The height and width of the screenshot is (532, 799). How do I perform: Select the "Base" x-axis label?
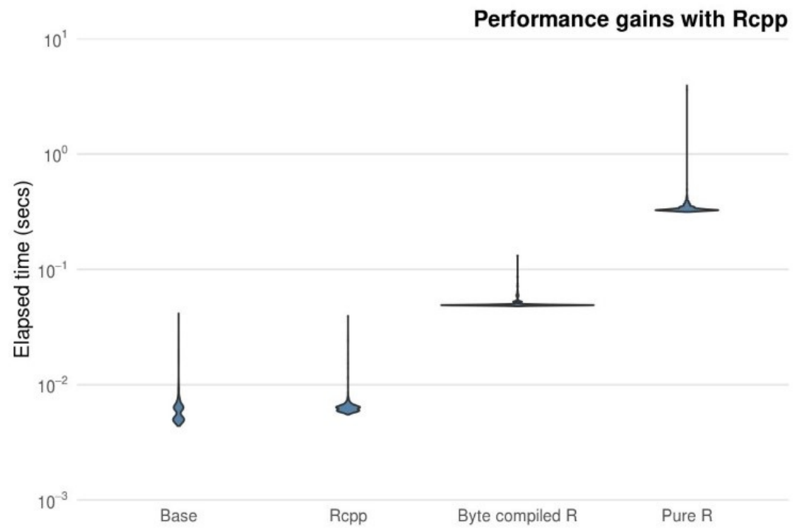179,514
